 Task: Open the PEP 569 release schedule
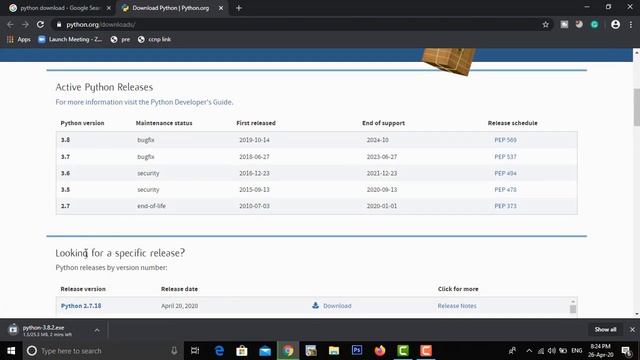pos(505,140)
